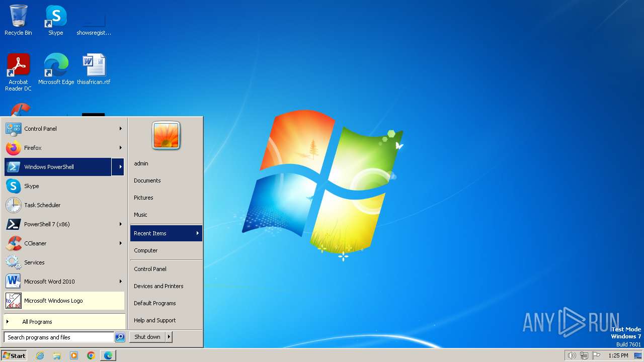Click Windows PowerShell icon in Start menu
Image resolution: width=644 pixels, height=362 pixels.
[x=14, y=167]
